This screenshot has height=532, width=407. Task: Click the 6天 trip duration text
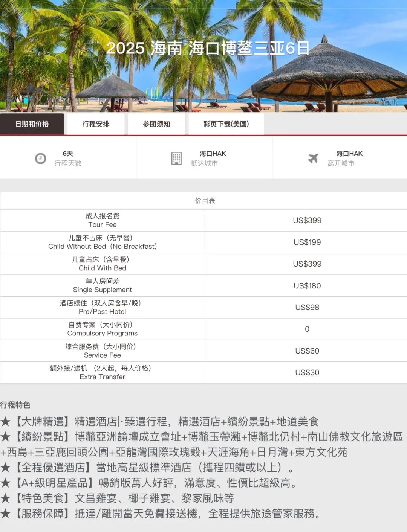[x=68, y=154]
